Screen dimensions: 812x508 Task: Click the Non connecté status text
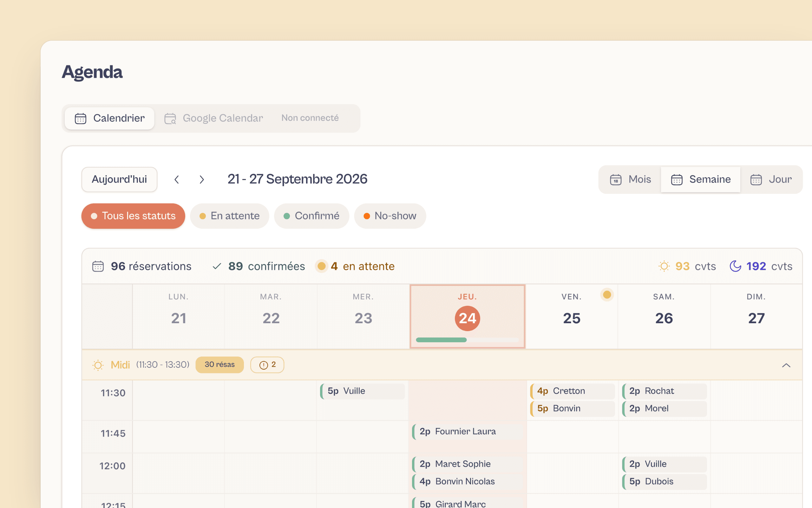pyautogui.click(x=310, y=118)
